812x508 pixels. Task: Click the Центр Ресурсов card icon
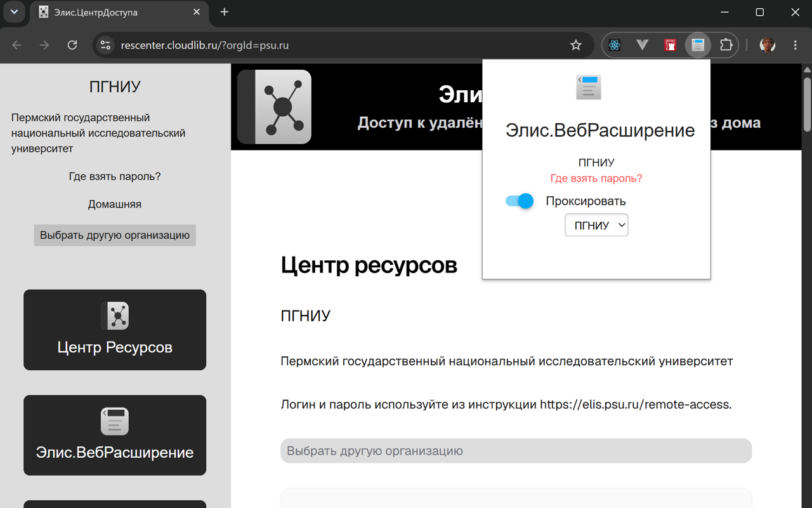tap(115, 316)
